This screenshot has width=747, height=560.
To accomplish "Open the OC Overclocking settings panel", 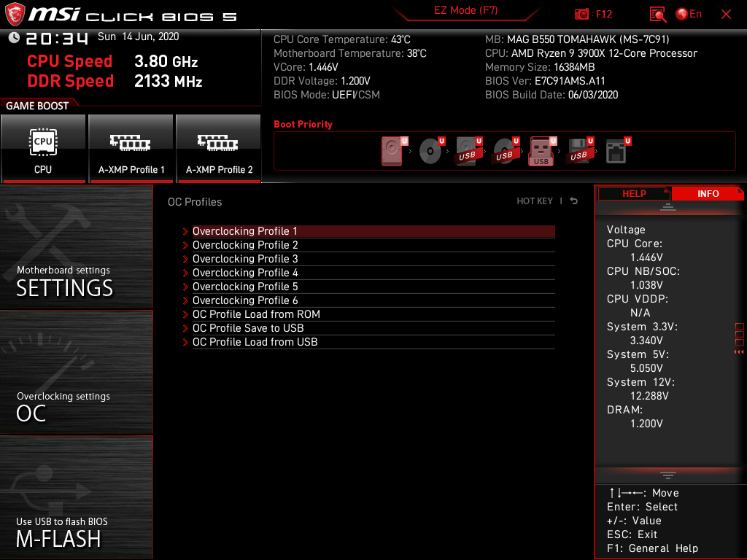I will 77,373.
